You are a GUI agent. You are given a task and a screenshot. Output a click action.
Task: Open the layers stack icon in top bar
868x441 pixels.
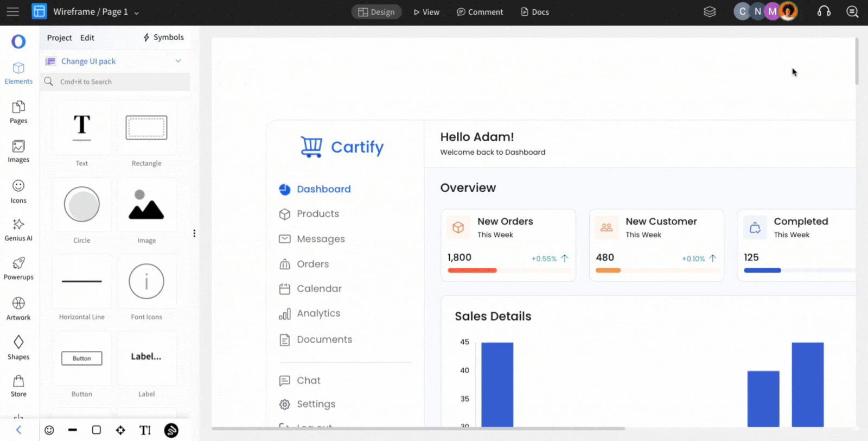click(710, 11)
